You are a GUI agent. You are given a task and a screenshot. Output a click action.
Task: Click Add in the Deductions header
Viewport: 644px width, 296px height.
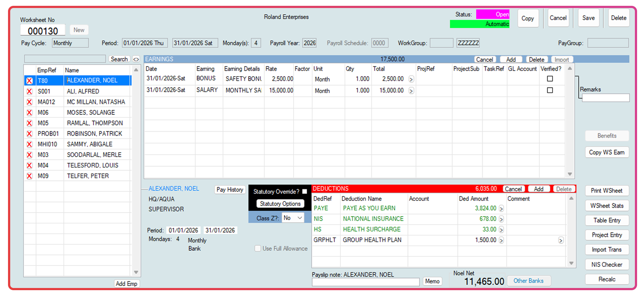pos(539,189)
